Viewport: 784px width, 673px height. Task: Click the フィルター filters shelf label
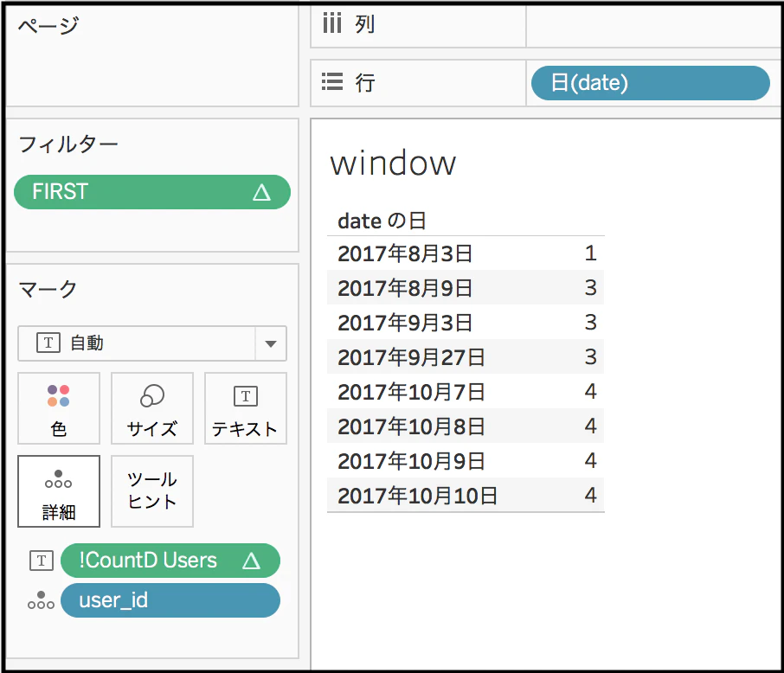point(68,144)
